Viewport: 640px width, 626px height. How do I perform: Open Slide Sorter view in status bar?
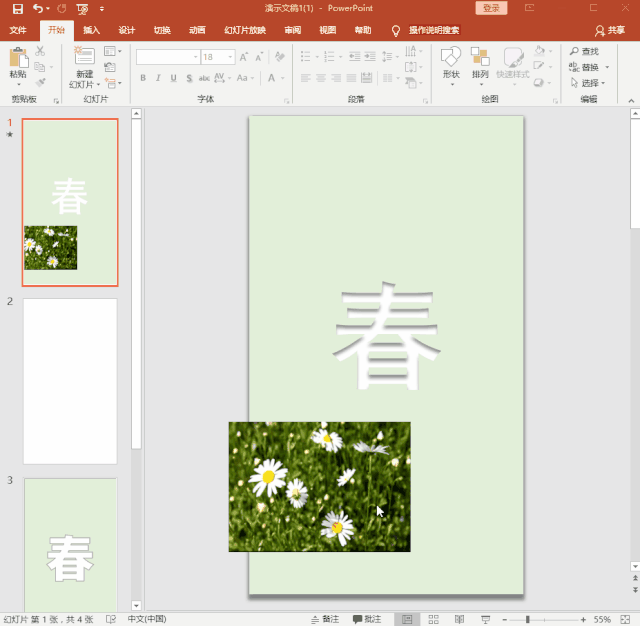click(433, 619)
